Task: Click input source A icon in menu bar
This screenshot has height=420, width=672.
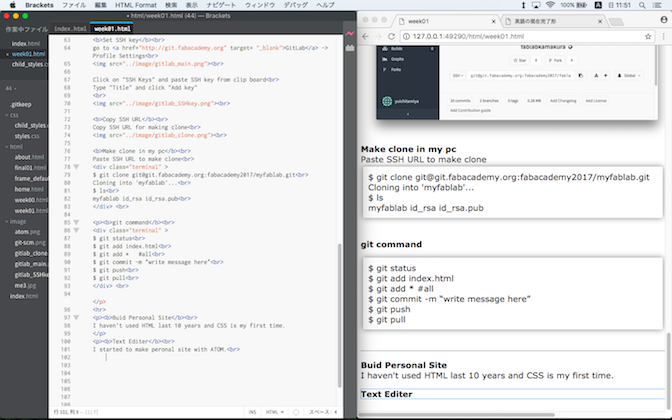Action: click(598, 5)
